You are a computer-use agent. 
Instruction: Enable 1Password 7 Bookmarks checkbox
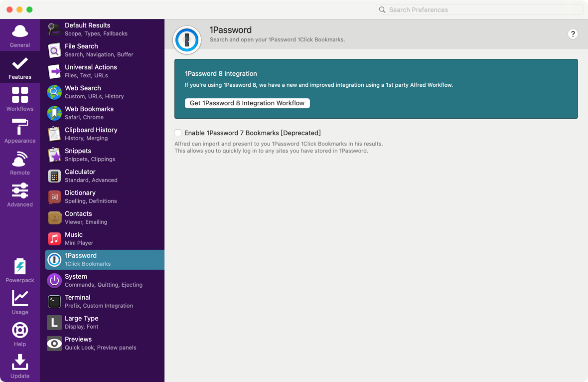point(178,133)
